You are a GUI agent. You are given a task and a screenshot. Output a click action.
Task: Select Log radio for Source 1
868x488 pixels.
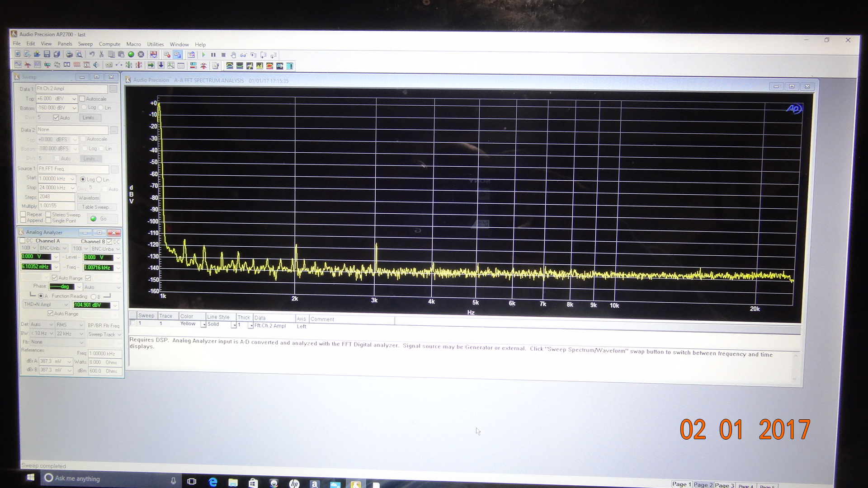click(x=83, y=179)
